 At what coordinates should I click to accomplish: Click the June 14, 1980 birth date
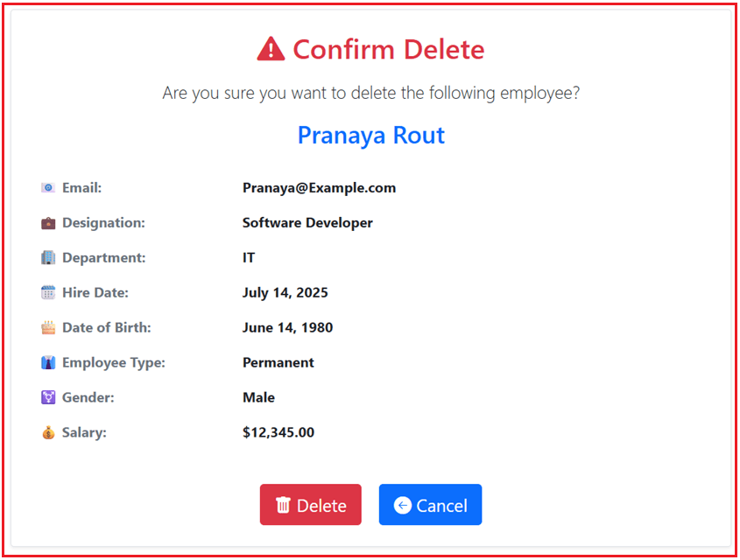click(x=287, y=328)
